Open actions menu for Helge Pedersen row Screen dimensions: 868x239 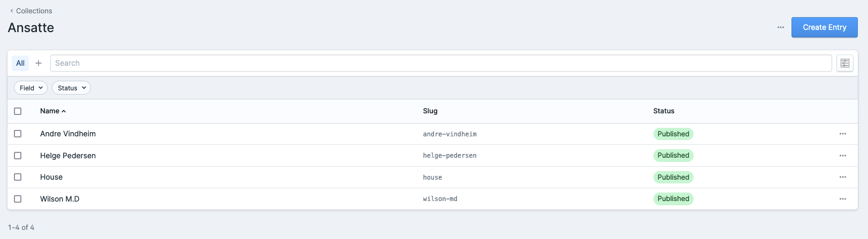(842, 156)
